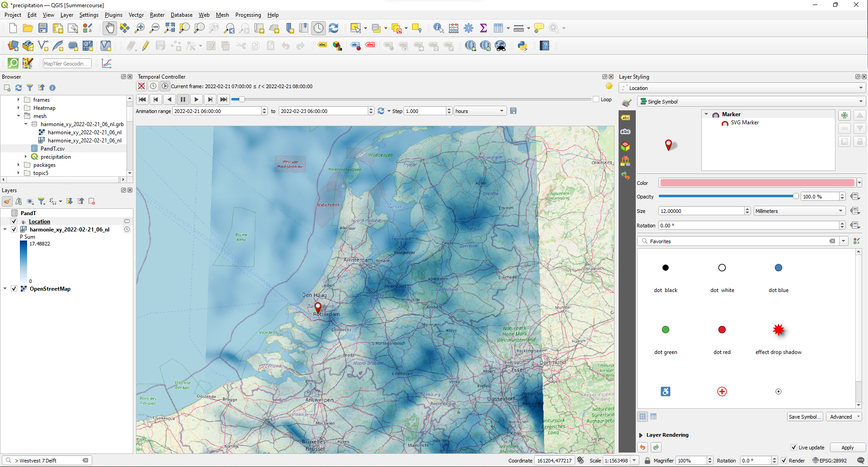Click the Apply button in Layer Styling

tap(848, 447)
